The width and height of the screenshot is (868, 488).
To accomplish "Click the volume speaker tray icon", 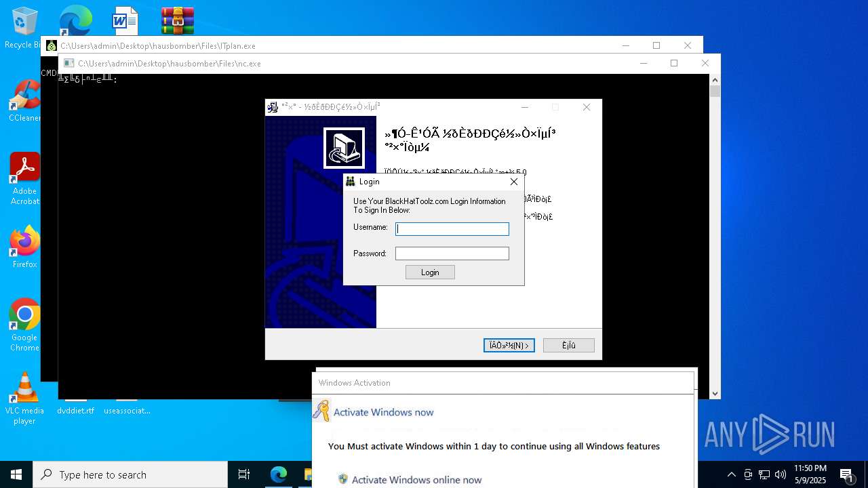I will tap(781, 474).
